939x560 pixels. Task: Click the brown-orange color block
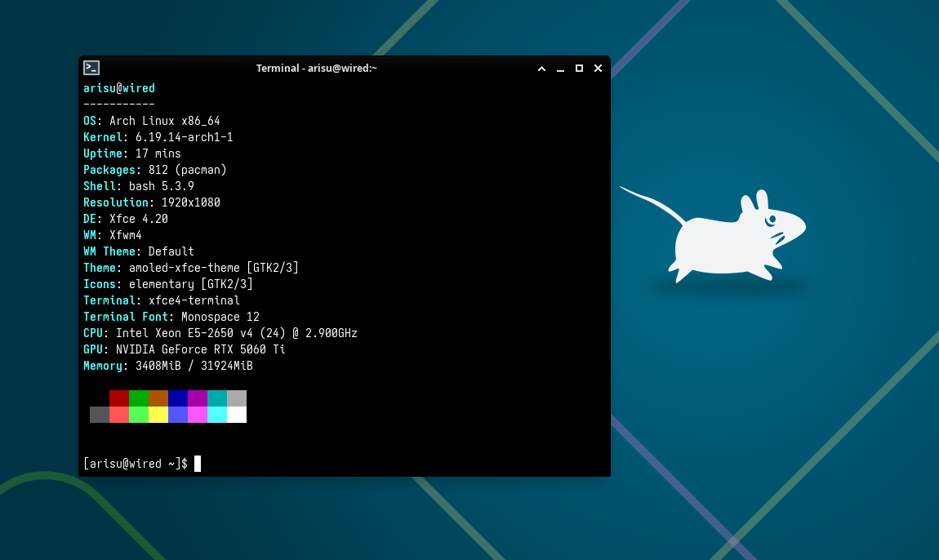point(158,398)
